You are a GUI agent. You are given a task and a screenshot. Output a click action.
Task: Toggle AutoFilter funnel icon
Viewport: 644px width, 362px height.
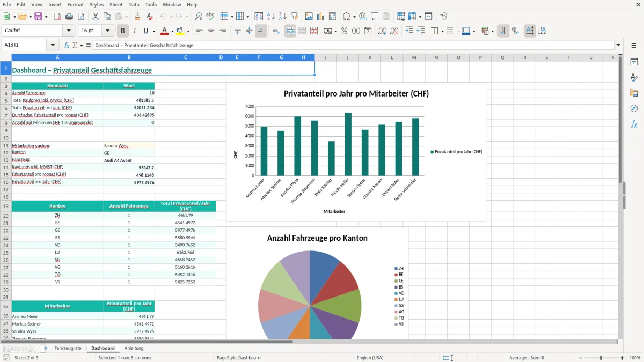coord(294,17)
